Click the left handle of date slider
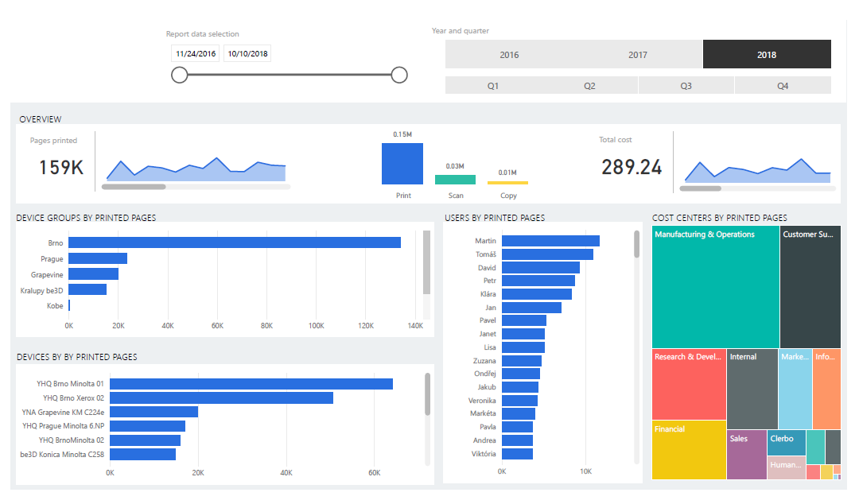859x504 pixels. [x=180, y=75]
